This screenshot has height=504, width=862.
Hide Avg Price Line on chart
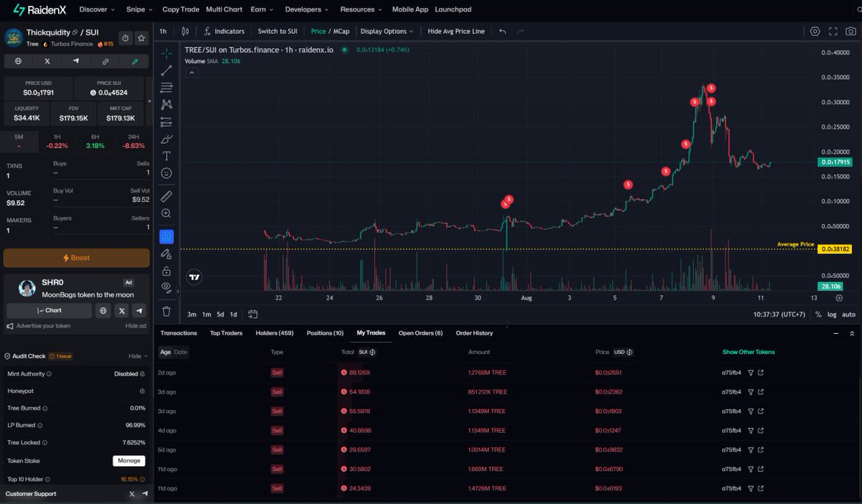click(x=456, y=31)
